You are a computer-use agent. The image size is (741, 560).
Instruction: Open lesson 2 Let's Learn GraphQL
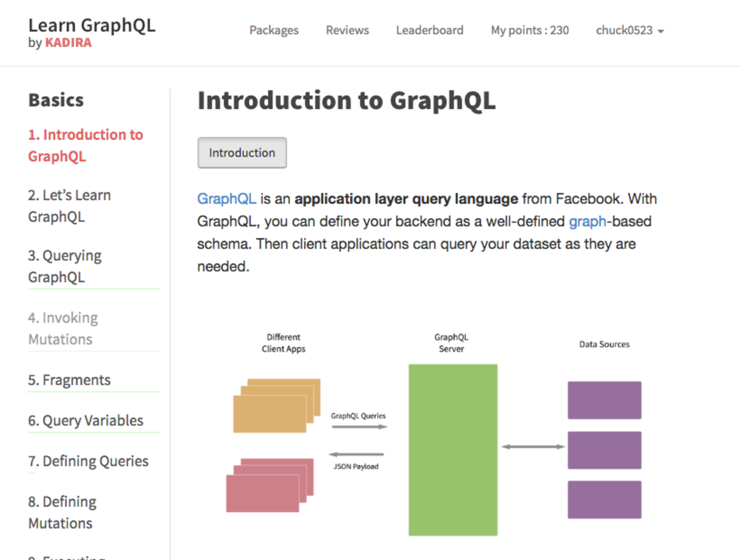coord(69,206)
